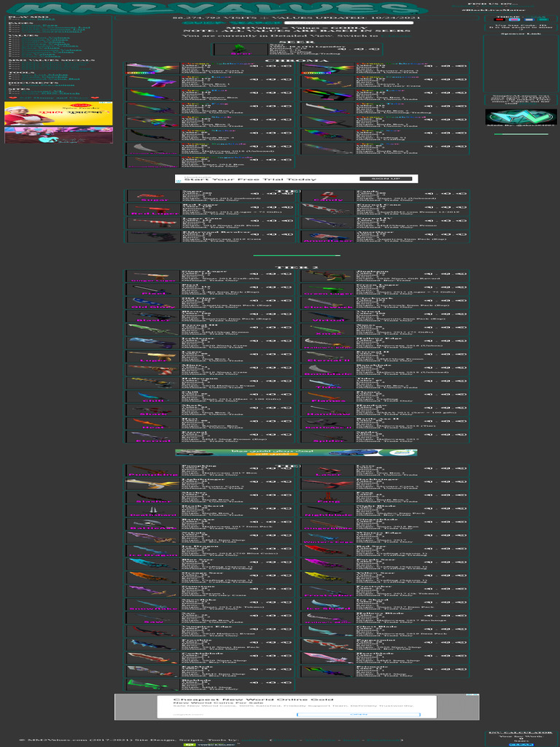Open the Cheapest New World Online Gold ad
560x747 pixels.
click(297, 706)
